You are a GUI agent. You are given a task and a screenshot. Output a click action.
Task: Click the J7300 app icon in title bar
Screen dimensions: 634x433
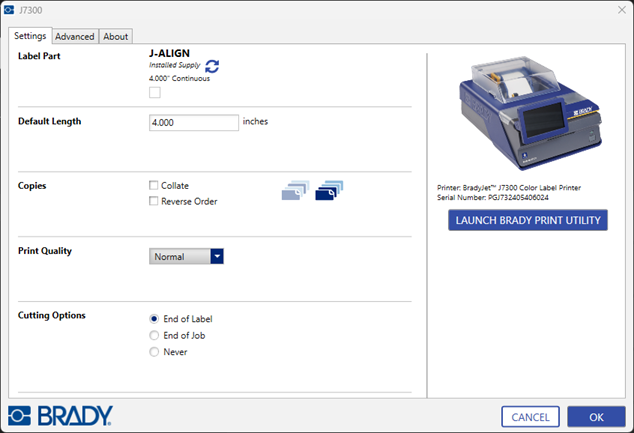[10, 10]
